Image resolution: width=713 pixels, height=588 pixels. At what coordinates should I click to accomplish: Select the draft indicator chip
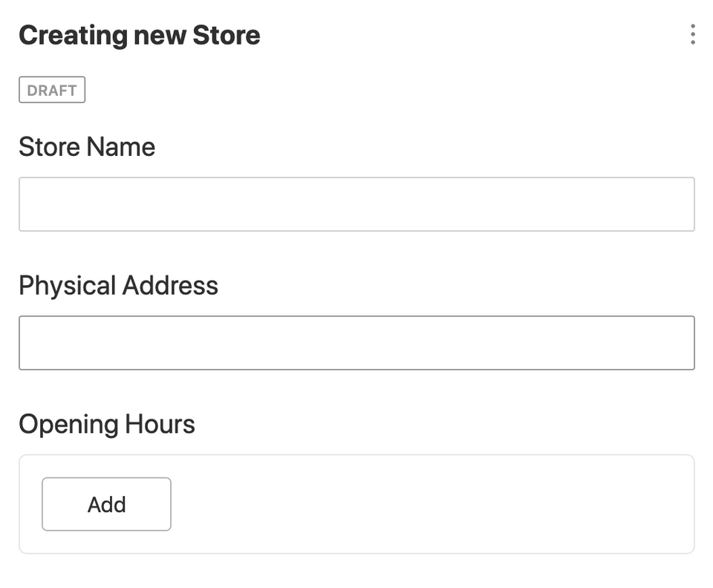[x=51, y=90]
